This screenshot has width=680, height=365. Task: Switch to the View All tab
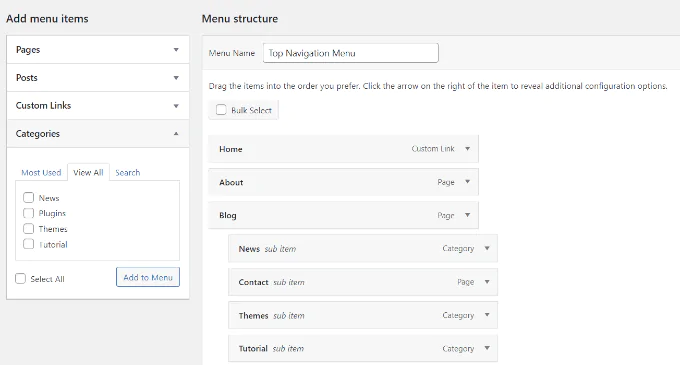pos(88,173)
